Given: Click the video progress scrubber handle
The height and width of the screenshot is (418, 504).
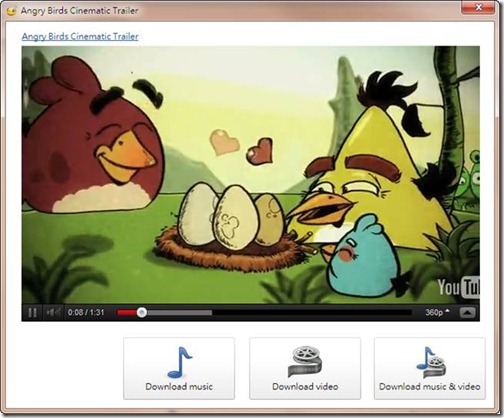Looking at the screenshot, I should click(142, 312).
